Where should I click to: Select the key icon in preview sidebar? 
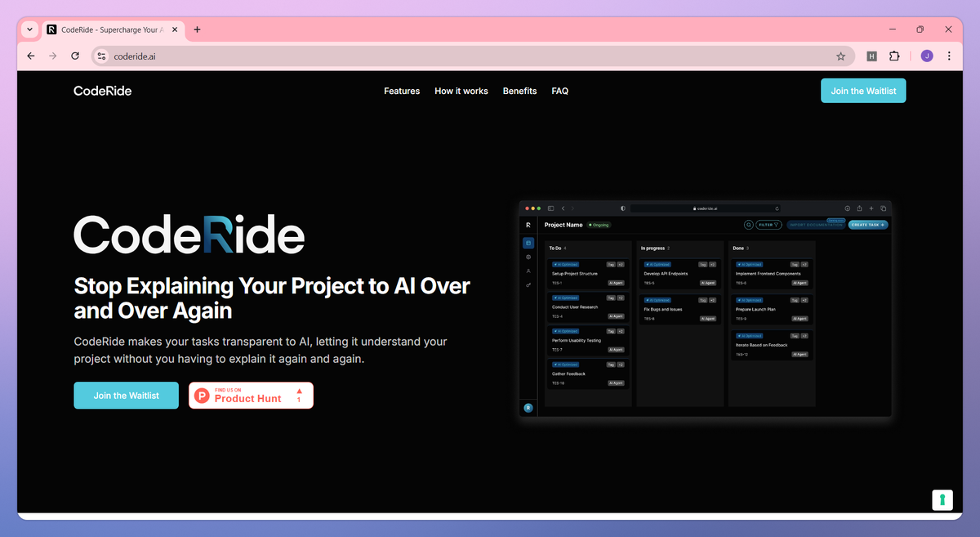click(528, 284)
